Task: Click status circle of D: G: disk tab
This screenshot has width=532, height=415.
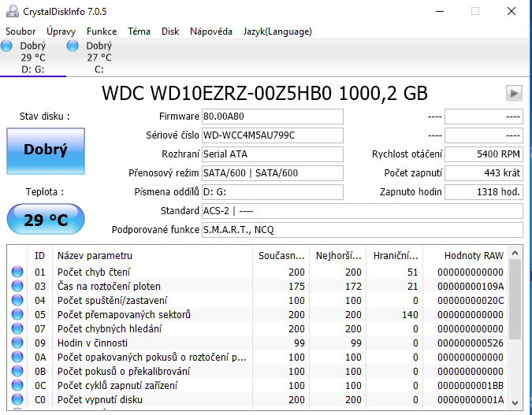Action: [x=6, y=46]
